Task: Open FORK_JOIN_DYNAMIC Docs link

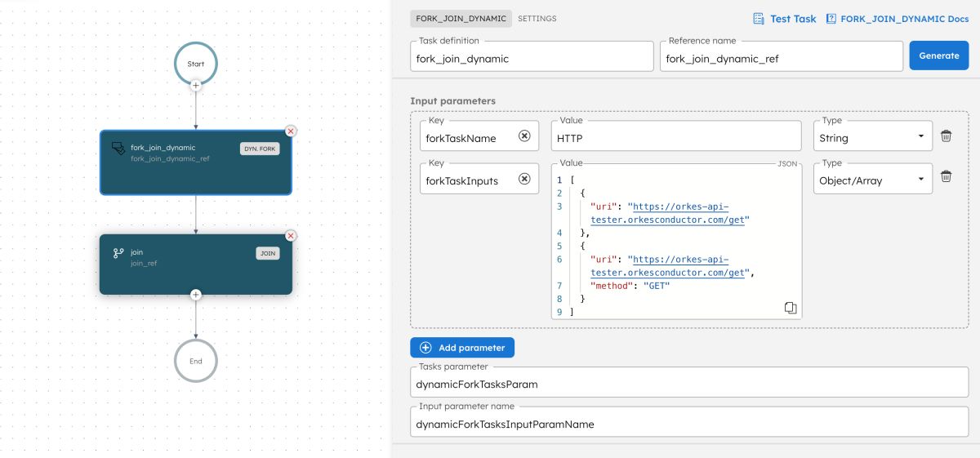Action: pos(898,19)
